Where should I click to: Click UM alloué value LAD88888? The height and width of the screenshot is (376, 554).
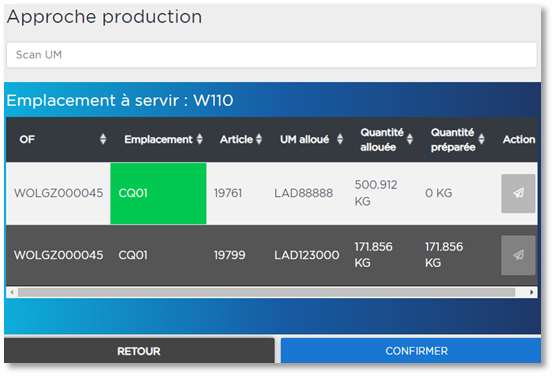pyautogui.click(x=303, y=193)
